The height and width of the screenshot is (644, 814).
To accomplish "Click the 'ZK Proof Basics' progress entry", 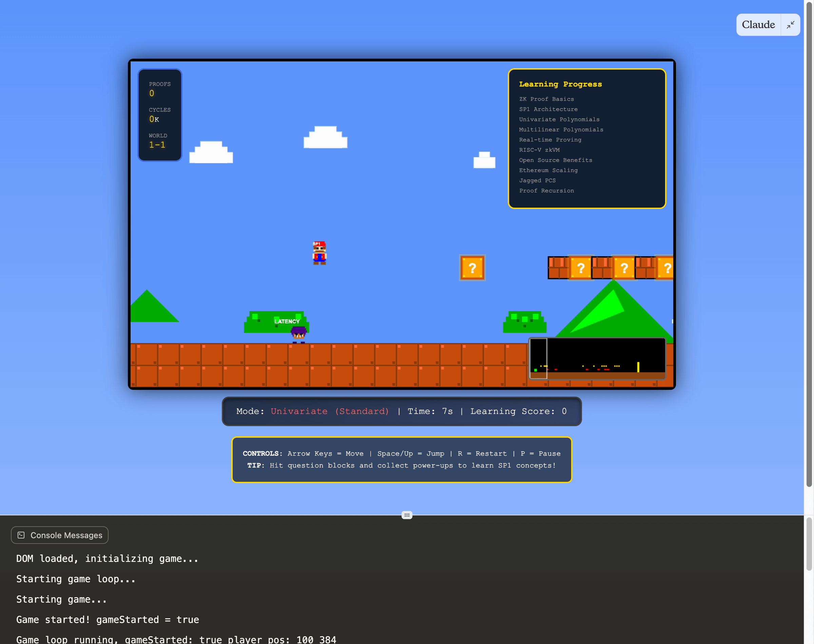I will (546, 99).
